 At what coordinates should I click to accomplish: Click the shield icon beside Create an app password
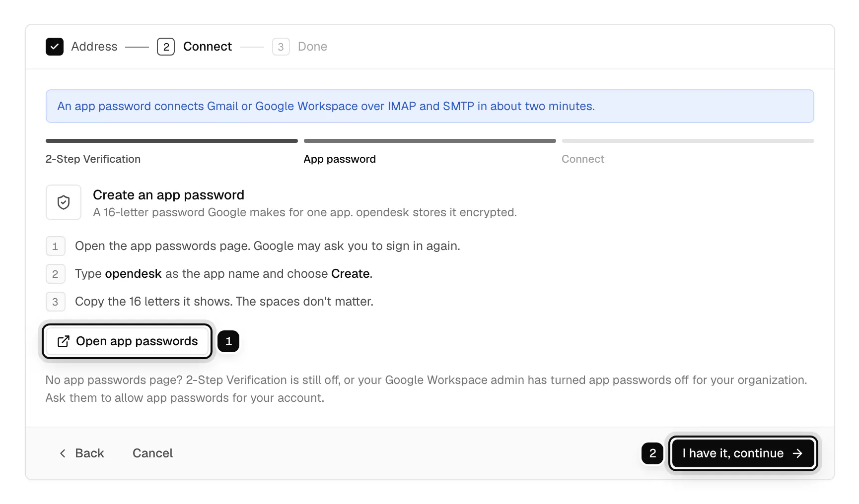[x=64, y=202]
